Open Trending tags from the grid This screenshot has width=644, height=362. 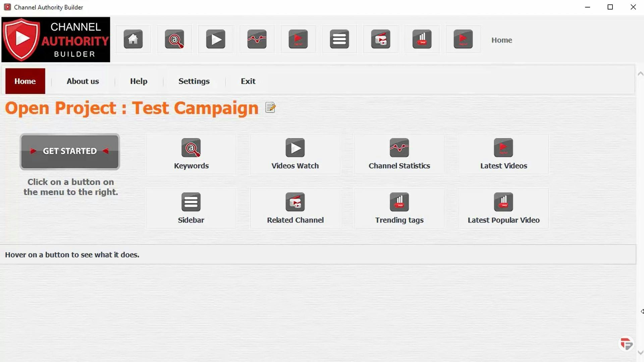coord(399,208)
